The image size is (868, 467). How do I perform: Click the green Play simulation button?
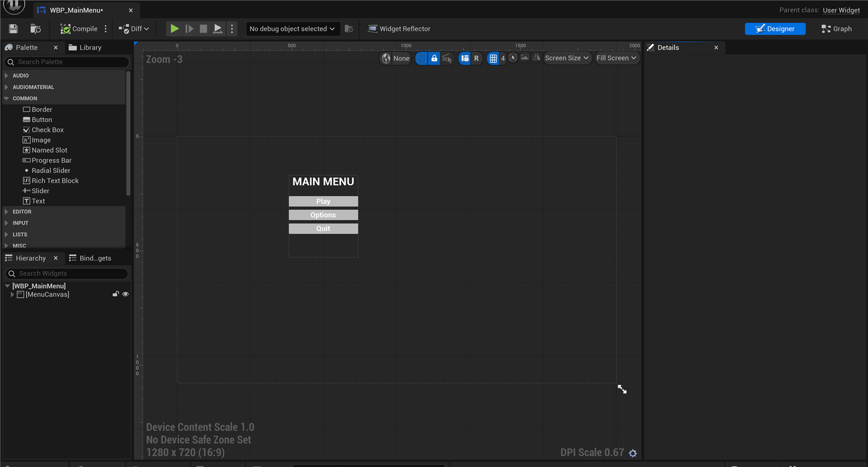pyautogui.click(x=174, y=29)
